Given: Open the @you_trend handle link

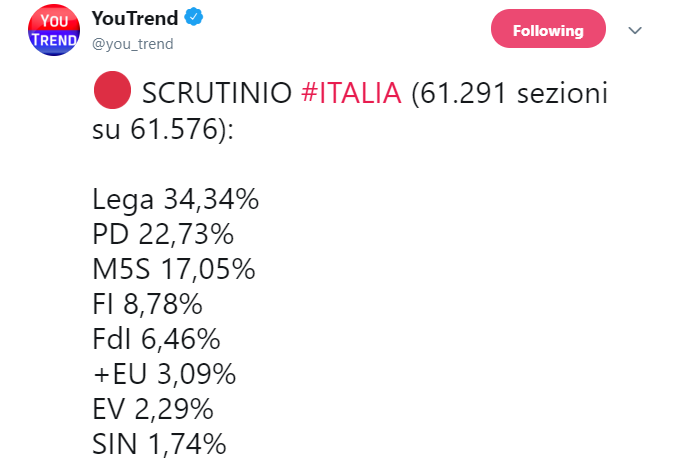Looking at the screenshot, I should pyautogui.click(x=133, y=44).
